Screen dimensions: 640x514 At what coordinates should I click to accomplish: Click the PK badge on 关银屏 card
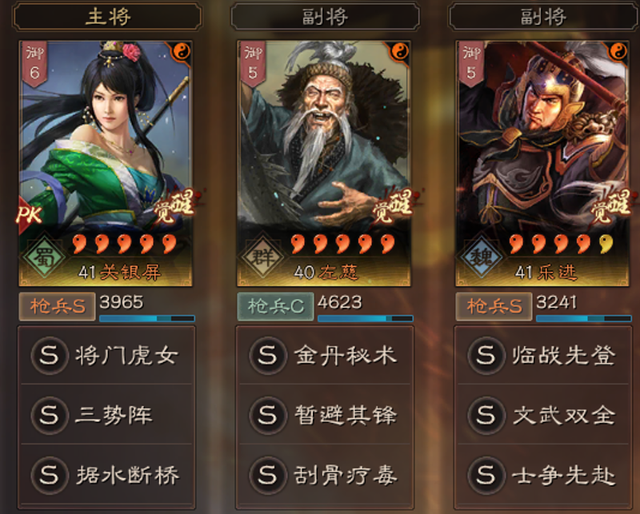(x=29, y=214)
